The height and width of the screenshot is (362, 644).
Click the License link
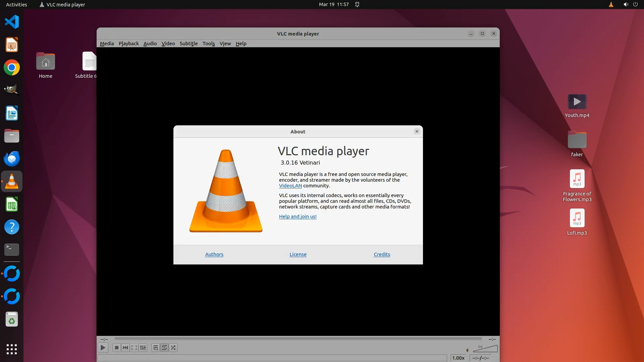298,254
